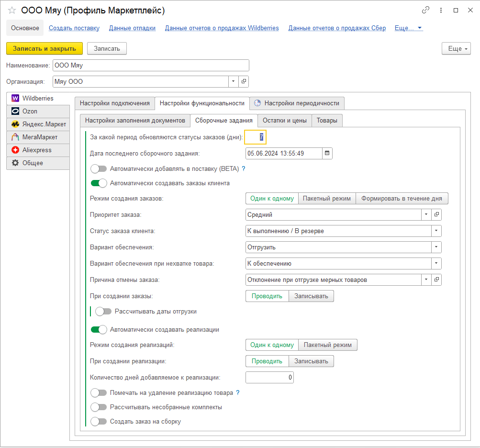
Task: Expand the Причина отмены заказа dropdown
Action: (x=426, y=280)
